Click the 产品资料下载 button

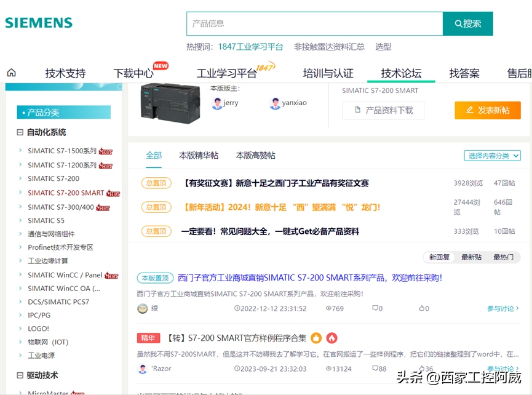383,110
